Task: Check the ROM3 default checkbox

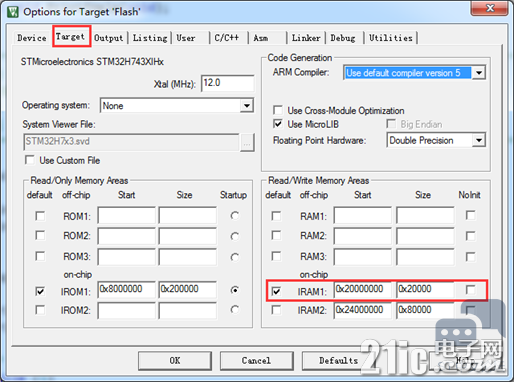Action: point(40,256)
